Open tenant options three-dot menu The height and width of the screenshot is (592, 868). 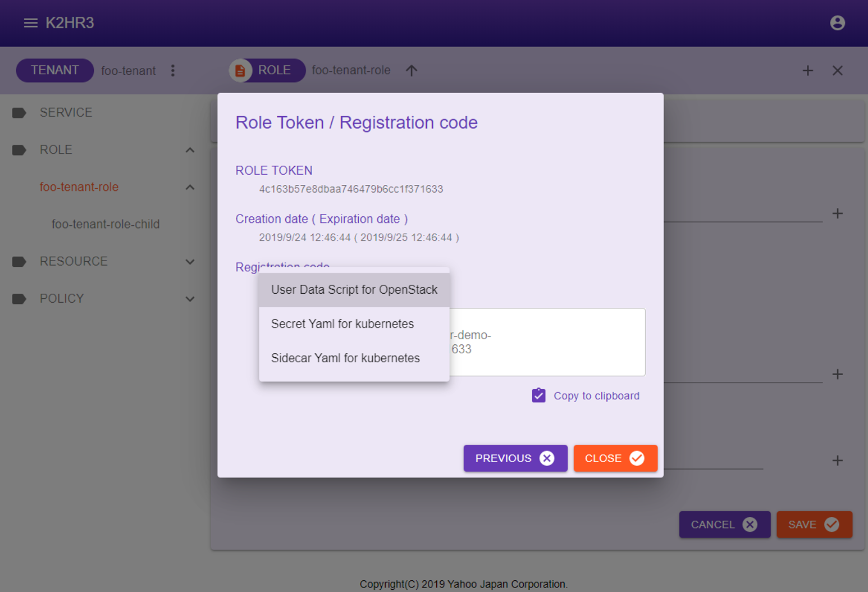tap(173, 70)
